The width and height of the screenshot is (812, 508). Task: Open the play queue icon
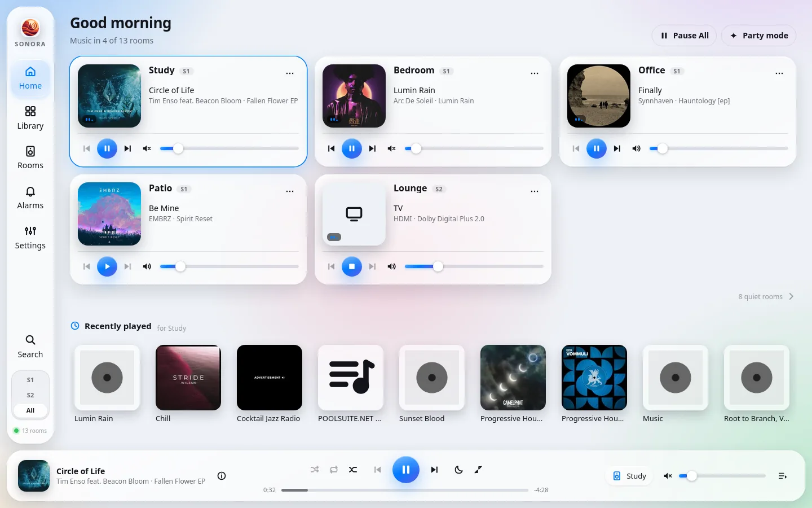point(782,476)
